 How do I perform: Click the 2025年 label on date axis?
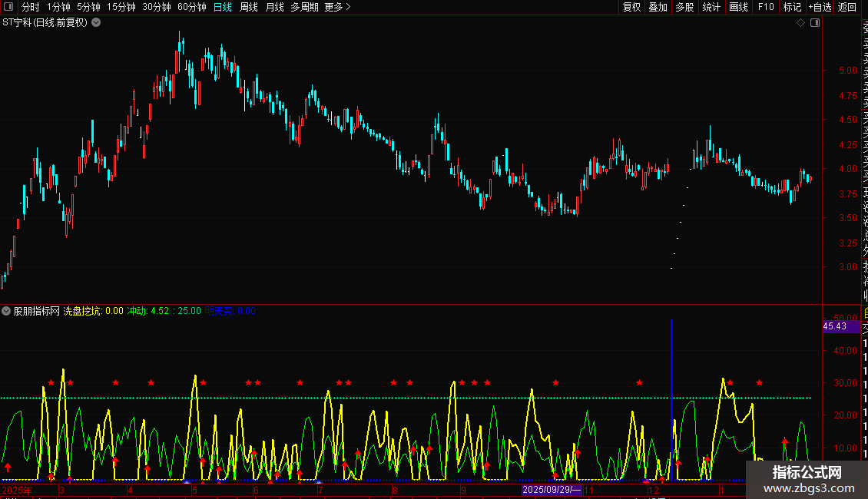tap(17, 490)
